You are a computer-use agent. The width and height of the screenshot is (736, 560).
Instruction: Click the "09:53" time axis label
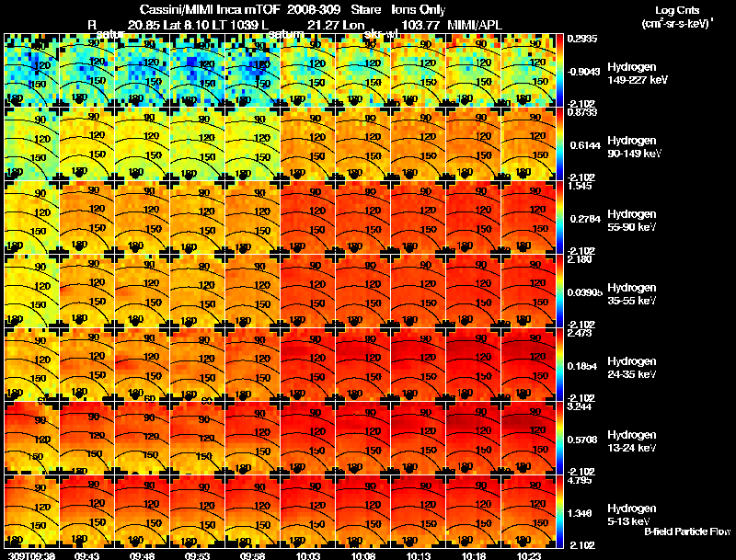point(197,555)
